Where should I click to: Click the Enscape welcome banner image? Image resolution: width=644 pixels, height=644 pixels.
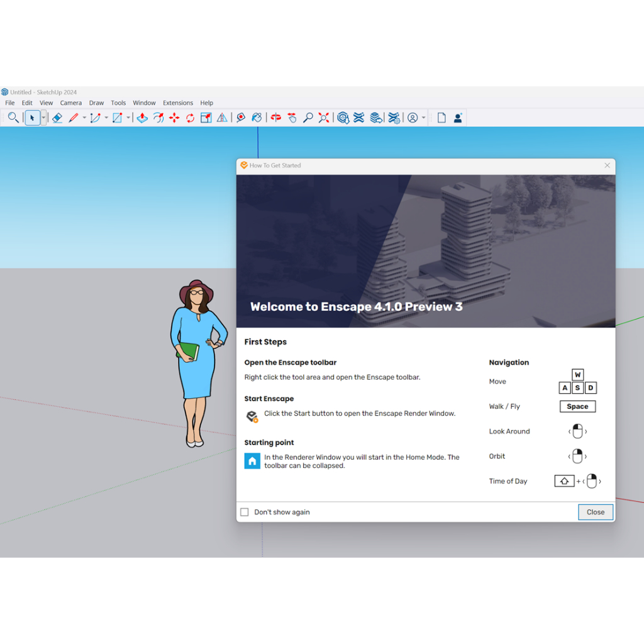425,251
